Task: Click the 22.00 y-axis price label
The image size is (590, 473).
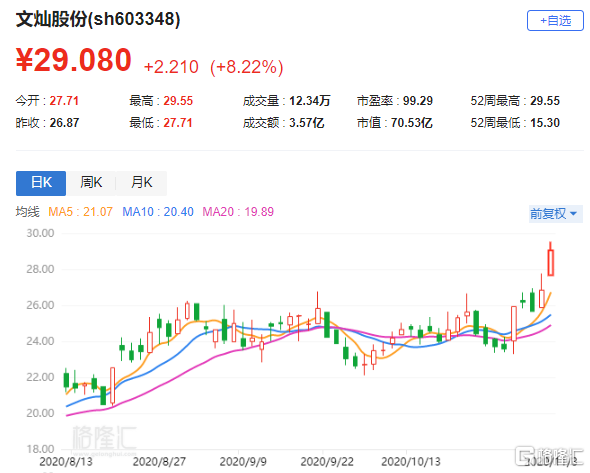Action: 40,377
